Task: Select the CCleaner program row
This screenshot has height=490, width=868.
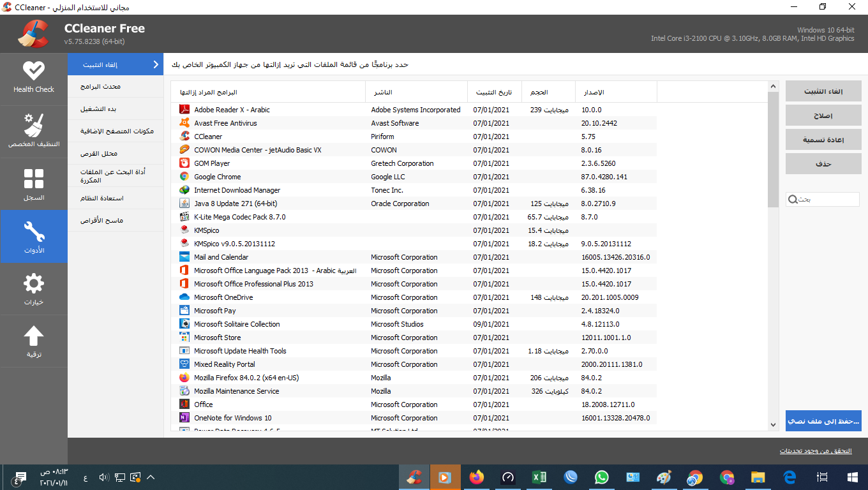Action: pyautogui.click(x=414, y=137)
